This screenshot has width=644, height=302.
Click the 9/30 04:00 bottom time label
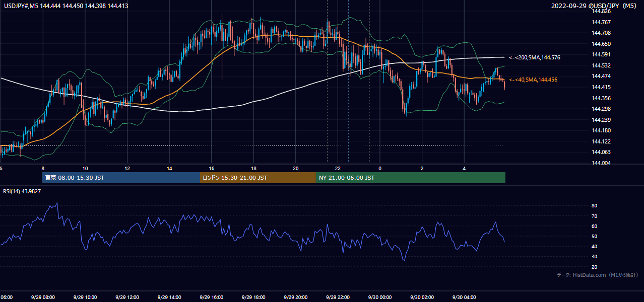[x=464, y=297]
